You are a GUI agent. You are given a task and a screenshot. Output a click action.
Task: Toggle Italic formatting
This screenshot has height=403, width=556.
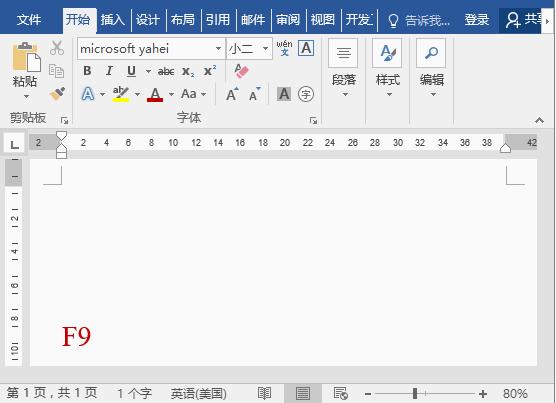click(109, 71)
